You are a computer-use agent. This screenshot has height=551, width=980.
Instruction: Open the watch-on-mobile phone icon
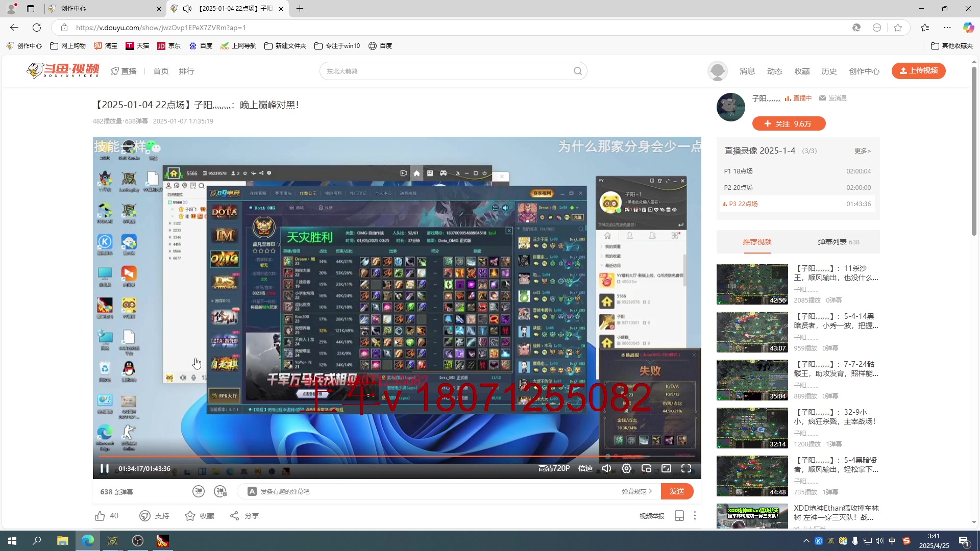click(x=679, y=516)
